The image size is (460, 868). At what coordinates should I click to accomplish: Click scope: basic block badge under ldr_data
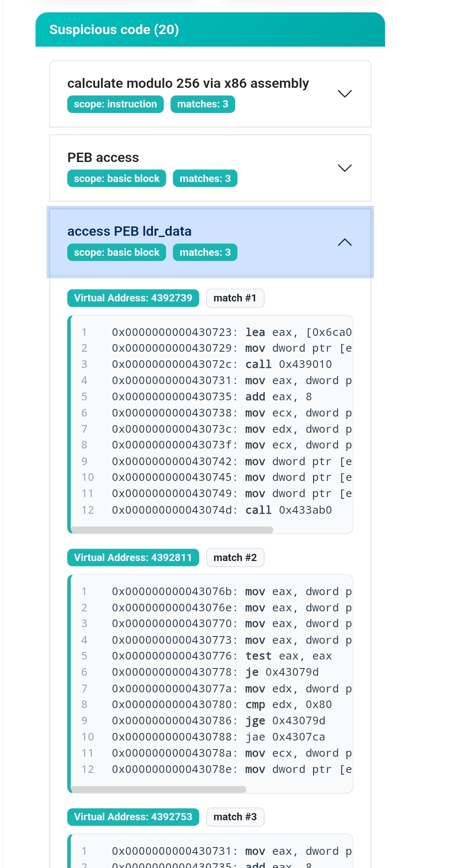(117, 252)
